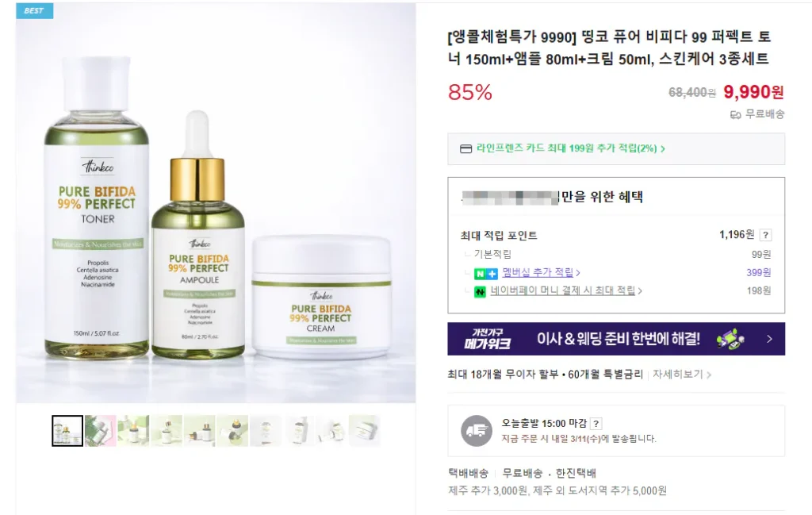Screen dimensions: 812x515
Task: Click the gray delivery truck icon
Action: tap(477, 431)
